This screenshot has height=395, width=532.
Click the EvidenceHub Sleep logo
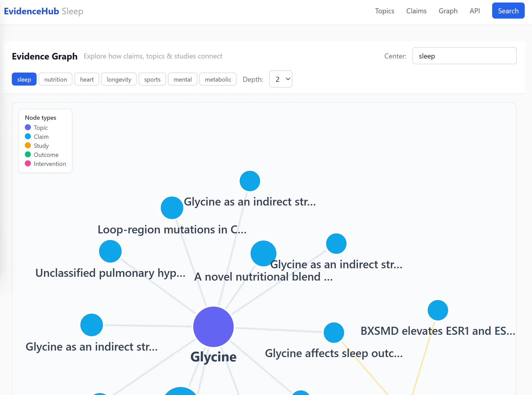(x=44, y=11)
